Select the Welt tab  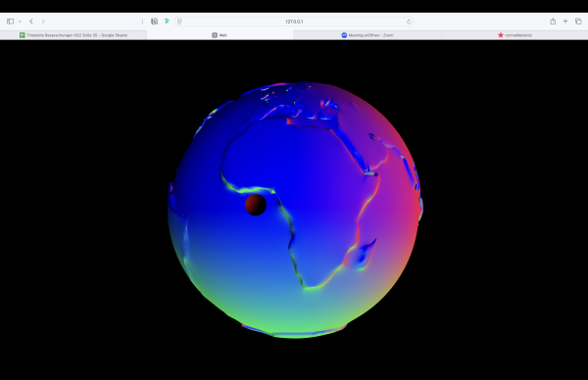pos(220,35)
